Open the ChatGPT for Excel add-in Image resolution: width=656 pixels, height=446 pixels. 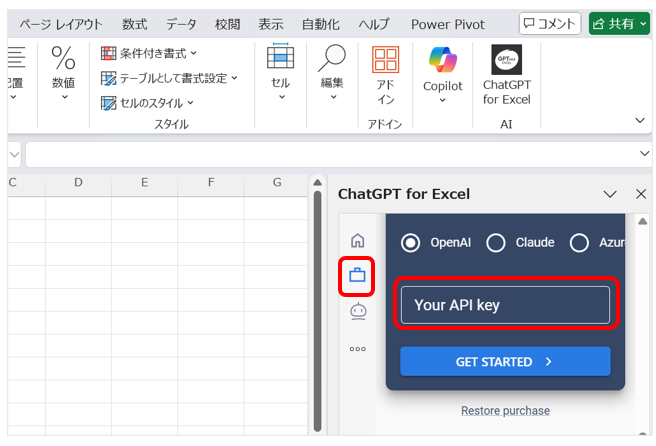506,75
